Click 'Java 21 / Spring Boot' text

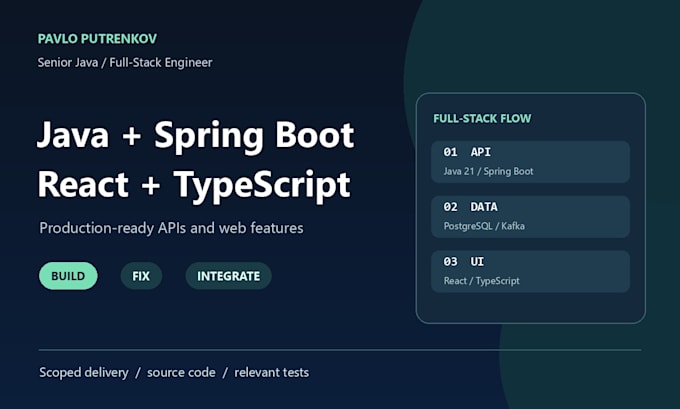pos(488,171)
